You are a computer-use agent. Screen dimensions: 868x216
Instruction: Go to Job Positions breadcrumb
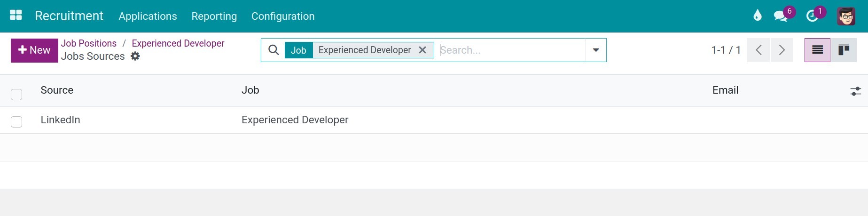click(x=89, y=43)
